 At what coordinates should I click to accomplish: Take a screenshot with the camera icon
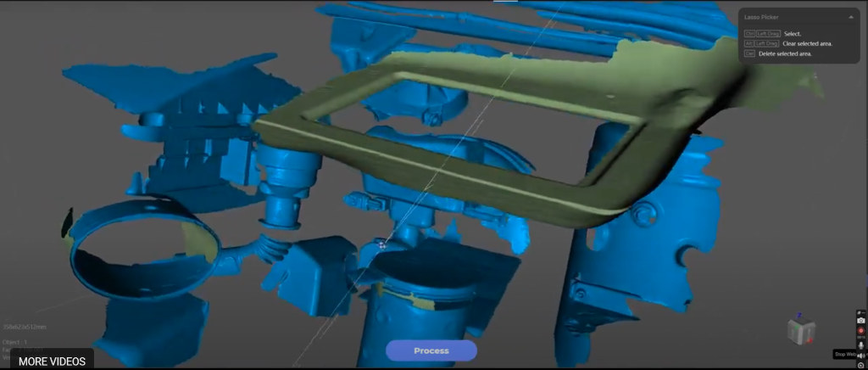pyautogui.click(x=861, y=320)
